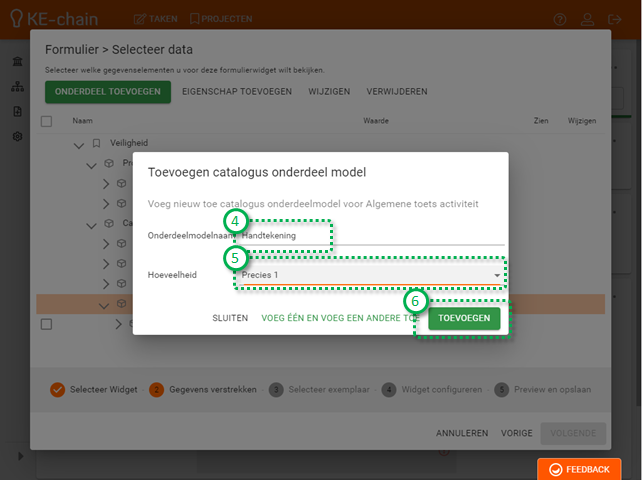Click SLUITEN to close the dialog
The height and width of the screenshot is (480, 642).
click(x=230, y=317)
